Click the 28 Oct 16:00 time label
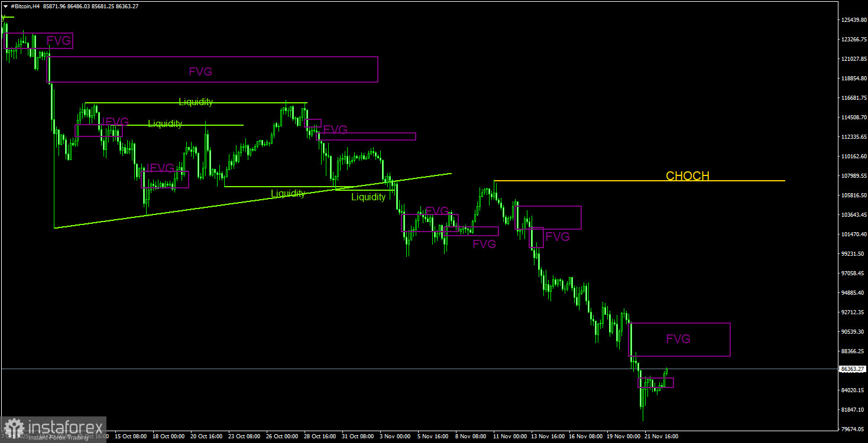This screenshot has width=868, height=443. (x=320, y=437)
